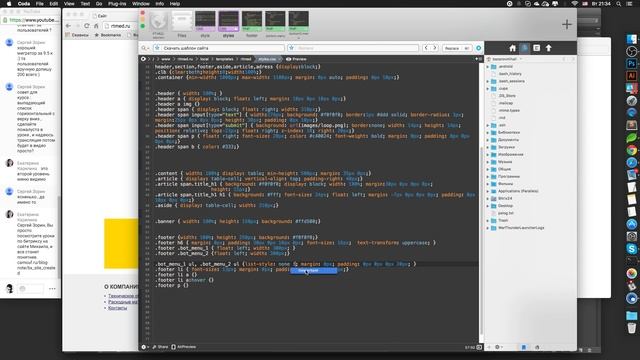Open Skype from the Dock
Viewport: 640px width, 360px height.
tap(631, 249)
